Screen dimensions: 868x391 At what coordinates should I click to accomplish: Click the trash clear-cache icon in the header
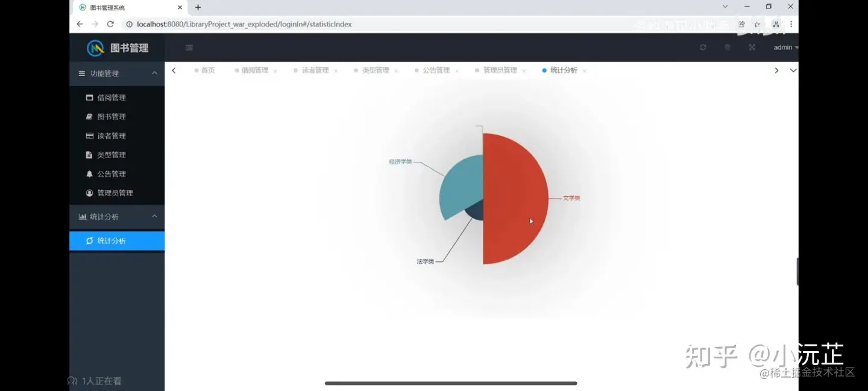728,47
